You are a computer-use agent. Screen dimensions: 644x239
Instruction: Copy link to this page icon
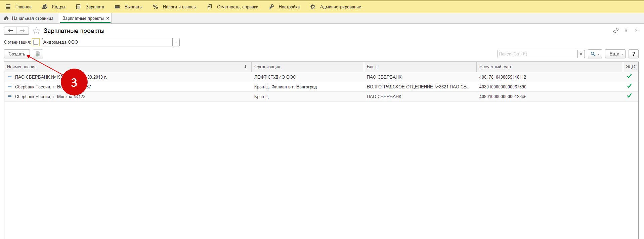615,31
